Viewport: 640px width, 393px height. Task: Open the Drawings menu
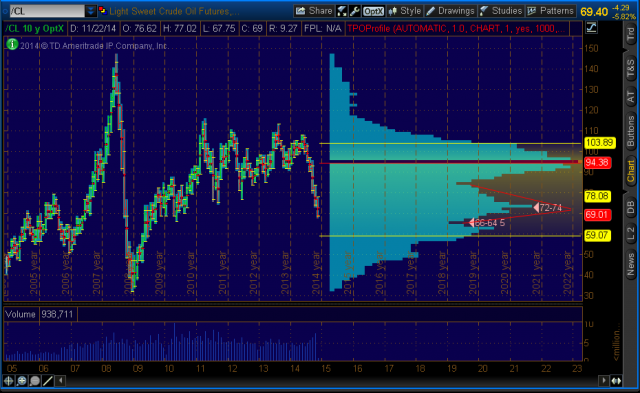point(451,11)
